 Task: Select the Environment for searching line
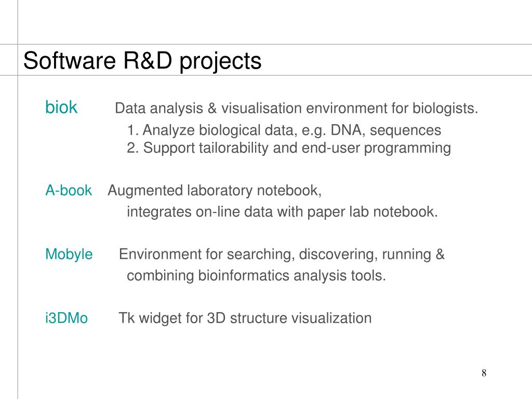(x=282, y=255)
